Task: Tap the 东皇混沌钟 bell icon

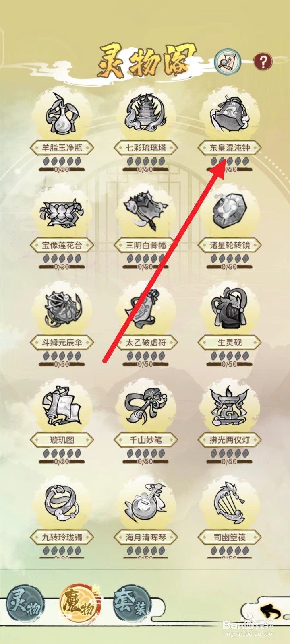Action: [x=229, y=114]
